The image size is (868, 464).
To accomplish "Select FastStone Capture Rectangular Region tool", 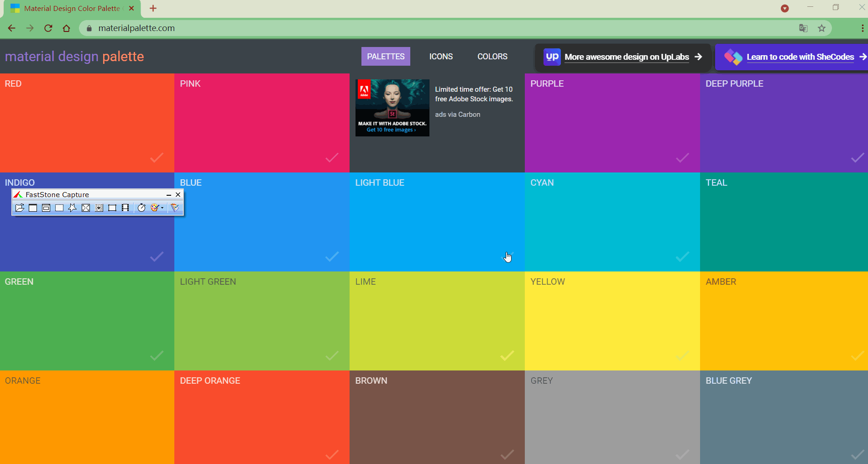I will tap(59, 208).
